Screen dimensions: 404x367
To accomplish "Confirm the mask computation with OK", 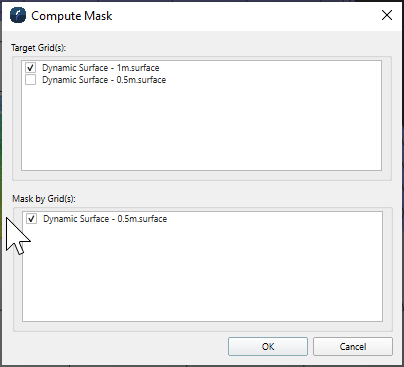I will point(268,346).
